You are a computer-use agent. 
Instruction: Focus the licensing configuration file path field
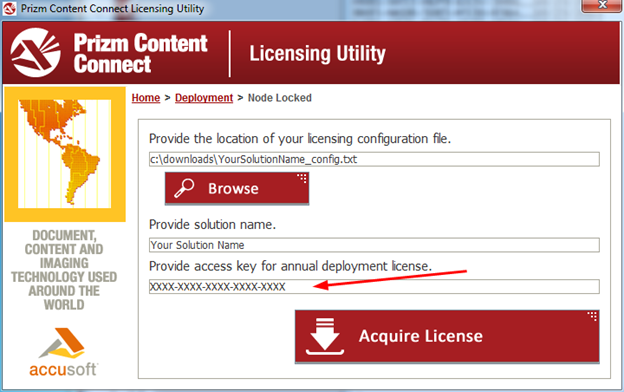point(374,159)
